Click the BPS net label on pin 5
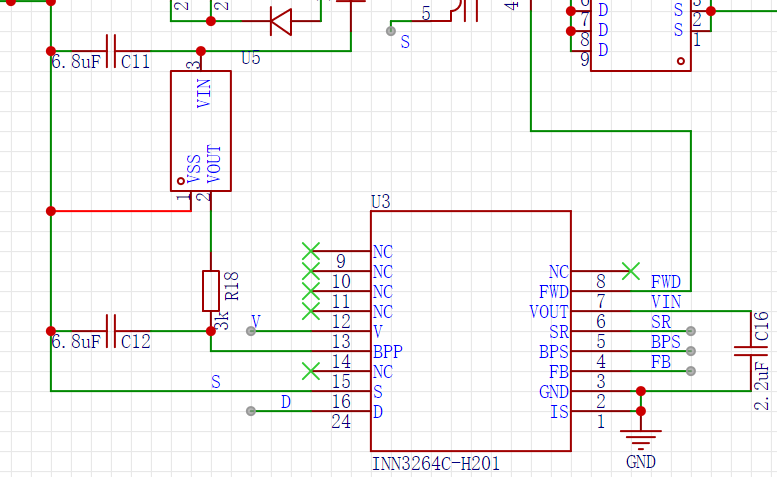This screenshot has height=477, width=777. coord(665,342)
